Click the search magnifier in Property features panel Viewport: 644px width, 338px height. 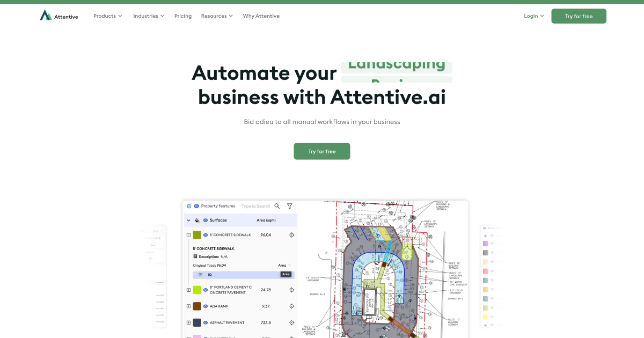[x=277, y=206]
